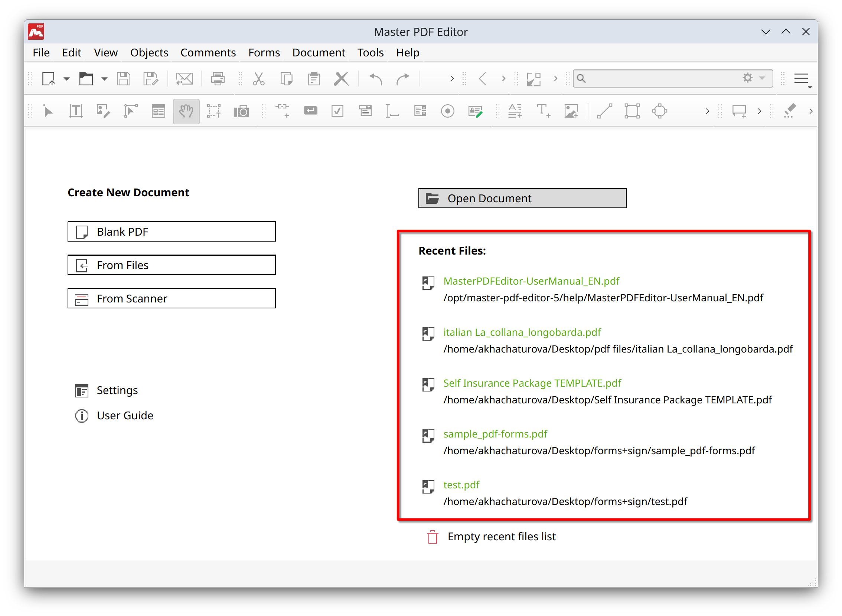Toggle the Hand tool
The width and height of the screenshot is (842, 616).
pos(186,111)
